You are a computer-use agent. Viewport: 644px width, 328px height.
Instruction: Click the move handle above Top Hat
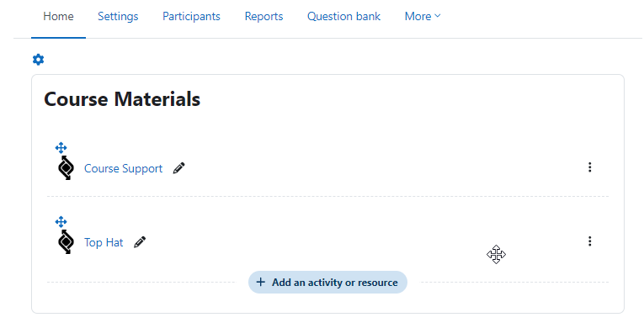[x=61, y=222]
